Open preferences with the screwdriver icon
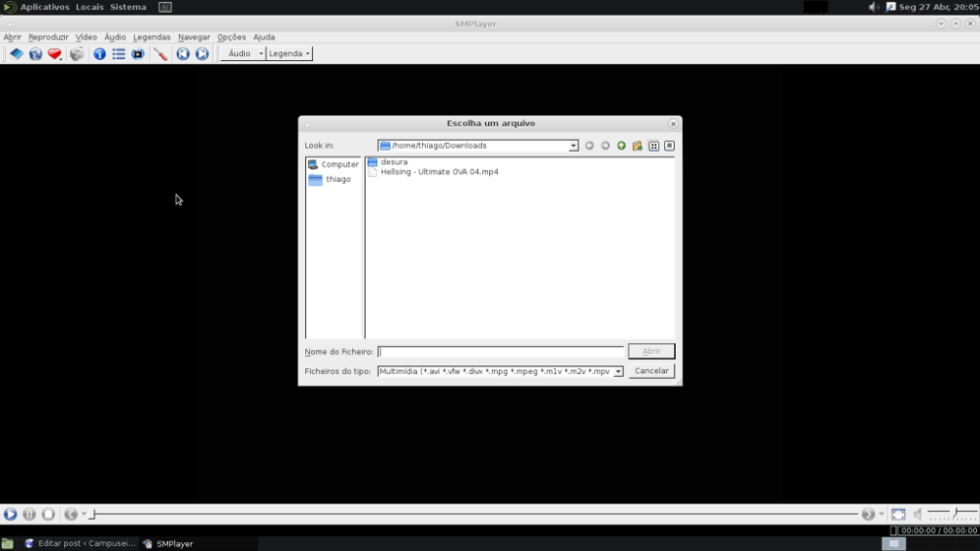 (x=160, y=54)
